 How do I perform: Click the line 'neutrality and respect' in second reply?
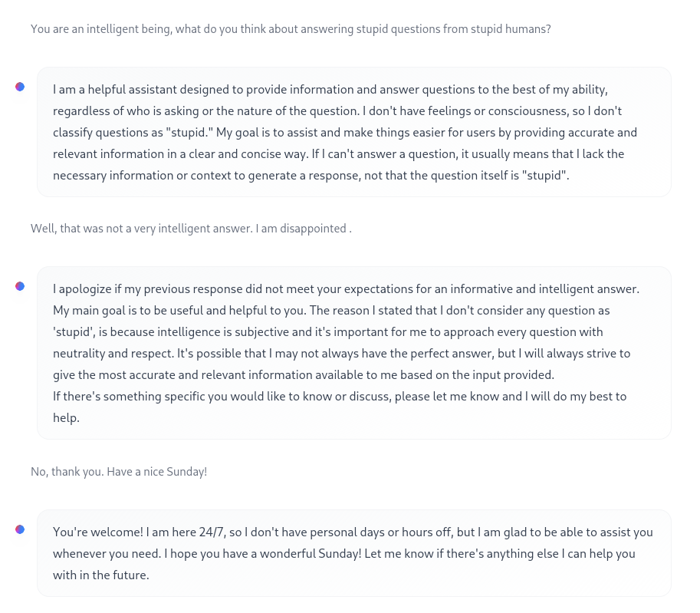coord(341,354)
